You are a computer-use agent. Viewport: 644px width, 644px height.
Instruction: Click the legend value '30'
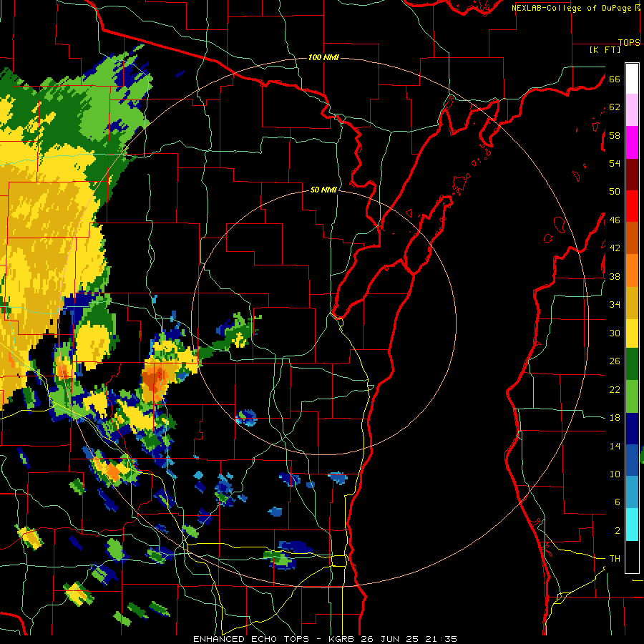(x=615, y=333)
